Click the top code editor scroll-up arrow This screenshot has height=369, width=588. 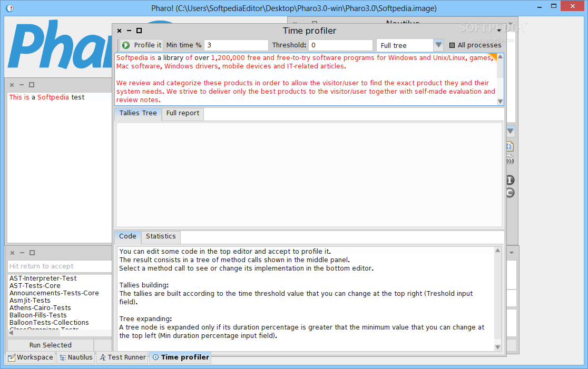(500, 57)
